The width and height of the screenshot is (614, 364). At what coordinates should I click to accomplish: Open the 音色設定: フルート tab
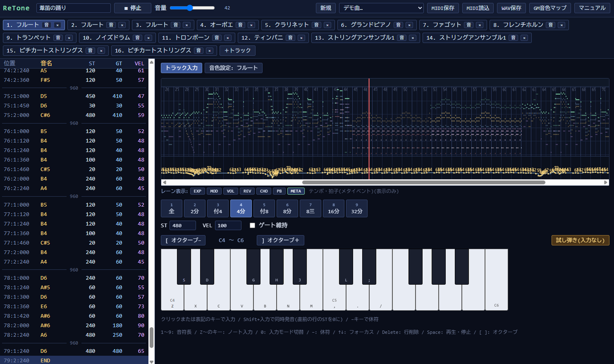[x=233, y=68]
